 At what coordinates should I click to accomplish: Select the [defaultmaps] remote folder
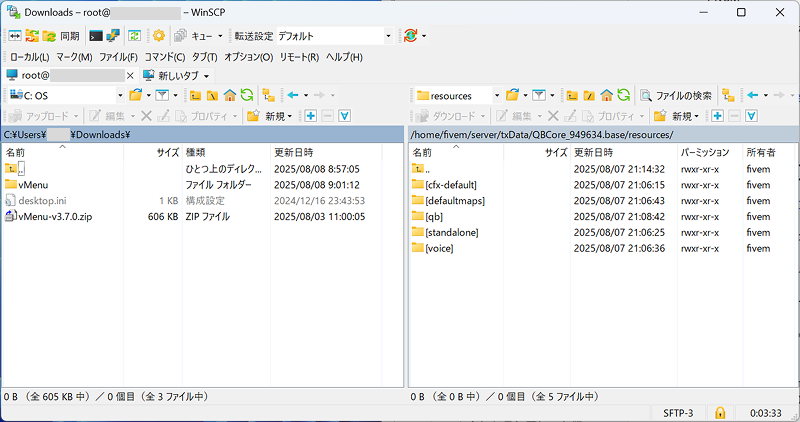[455, 201]
